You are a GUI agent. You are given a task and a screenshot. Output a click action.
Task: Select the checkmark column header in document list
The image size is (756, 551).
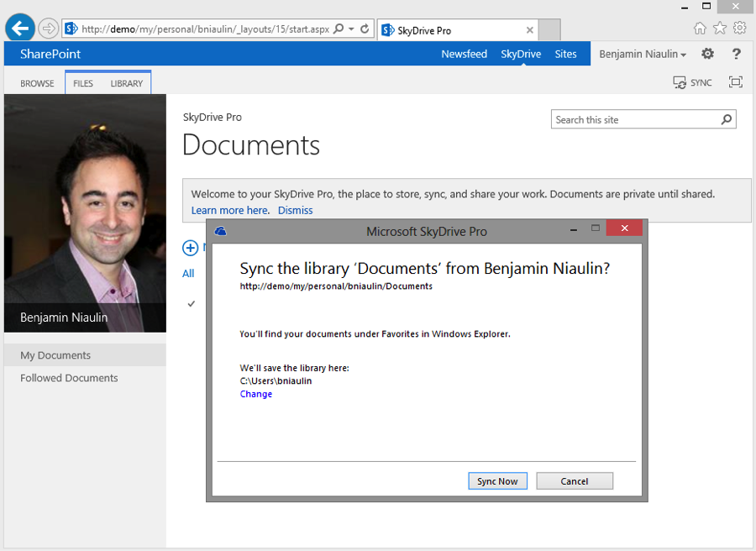[192, 304]
